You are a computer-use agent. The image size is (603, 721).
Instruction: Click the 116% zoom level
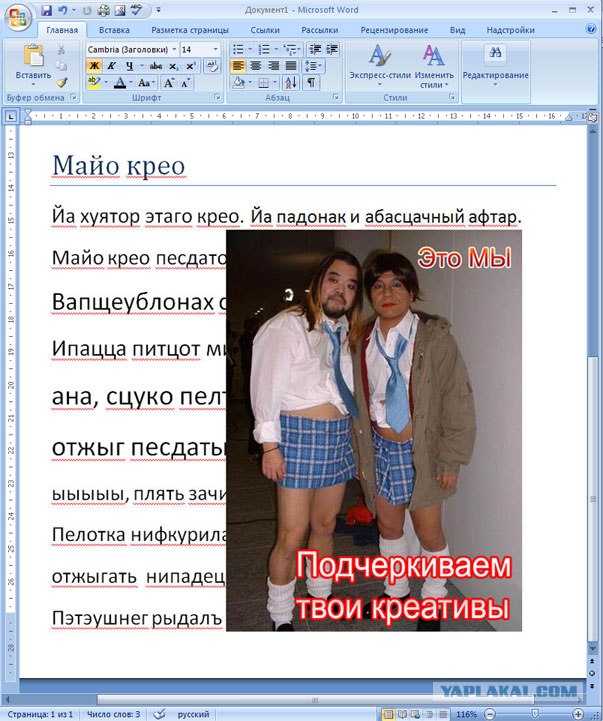click(x=466, y=714)
